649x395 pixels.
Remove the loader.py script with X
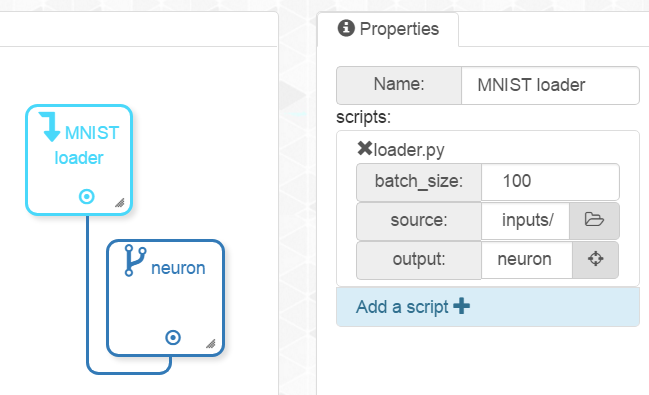coord(365,148)
